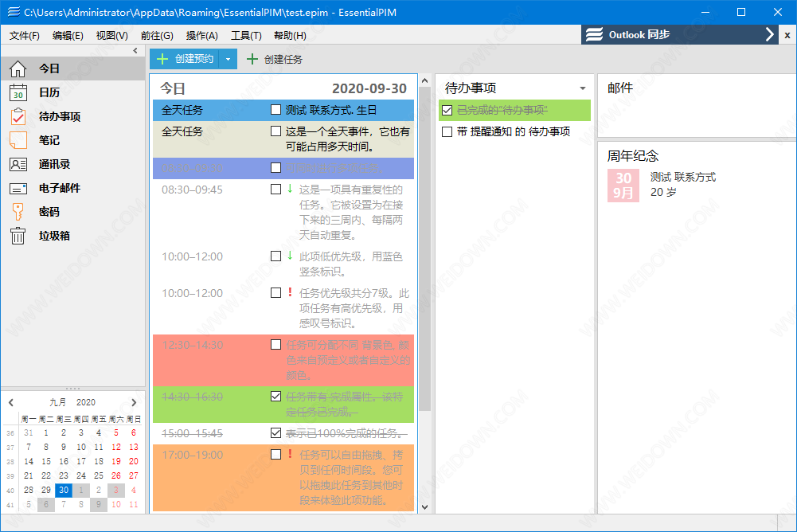
Task: Select the blue 08:30–09:30 task block
Action: (283, 168)
